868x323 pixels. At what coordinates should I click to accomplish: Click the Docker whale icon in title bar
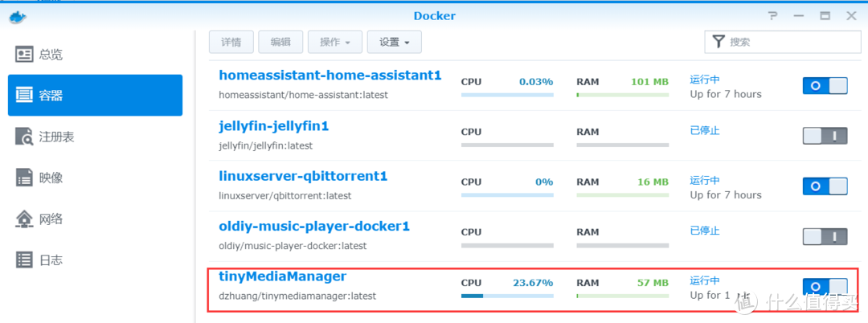[18, 16]
